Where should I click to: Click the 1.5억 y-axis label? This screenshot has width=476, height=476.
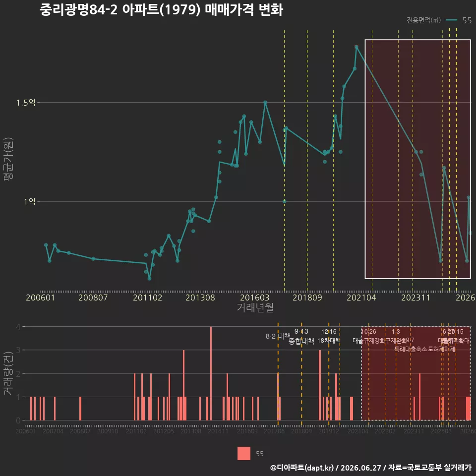pyautogui.click(x=26, y=103)
